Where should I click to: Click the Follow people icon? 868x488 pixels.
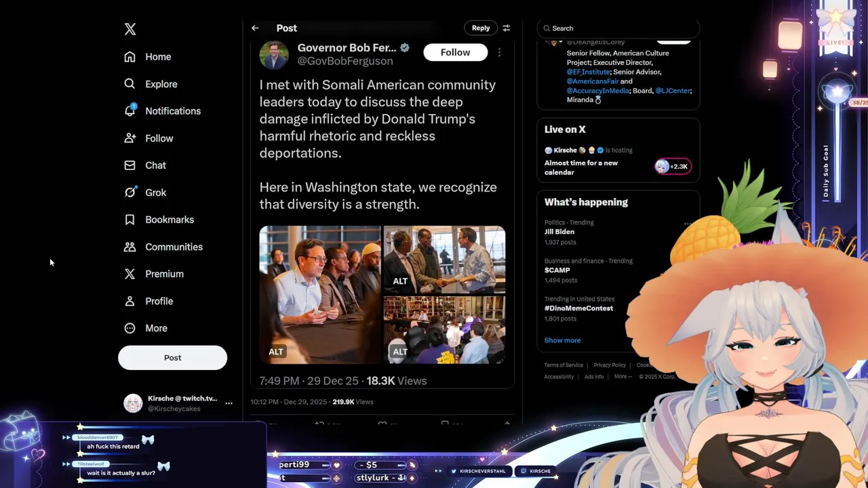(130, 138)
